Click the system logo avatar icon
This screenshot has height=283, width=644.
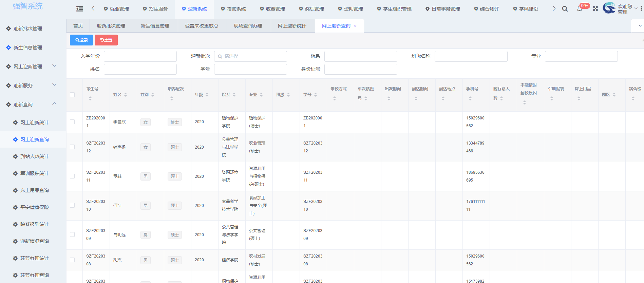[x=609, y=8]
